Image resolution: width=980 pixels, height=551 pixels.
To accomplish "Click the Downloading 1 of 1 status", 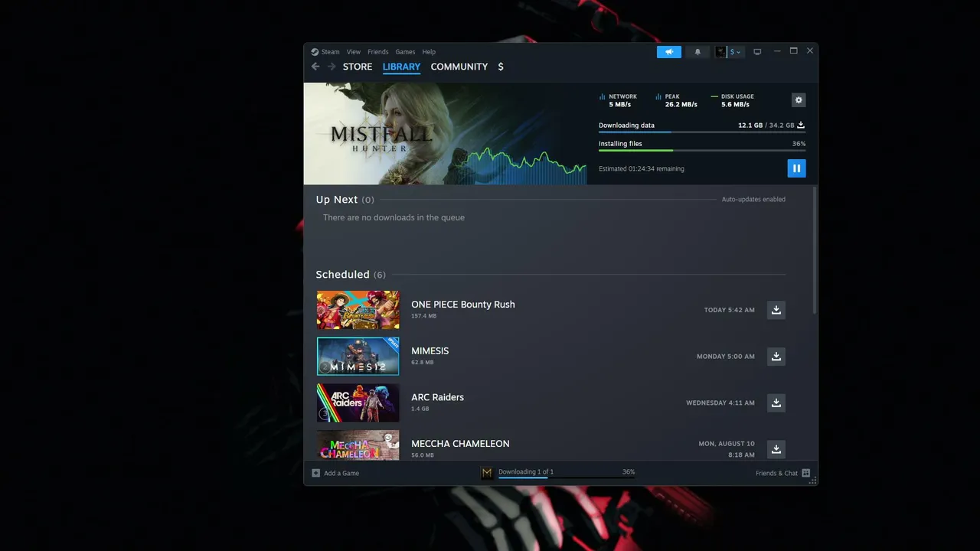I will [526, 471].
